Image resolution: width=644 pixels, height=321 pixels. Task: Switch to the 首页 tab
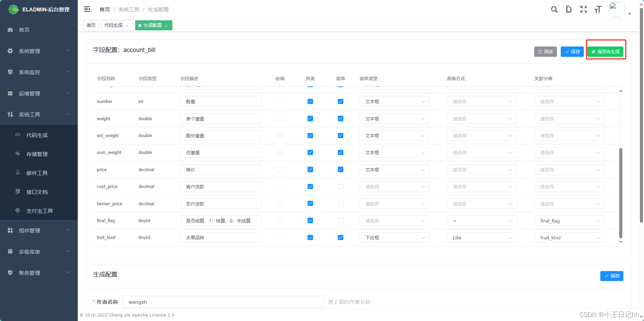tap(91, 25)
